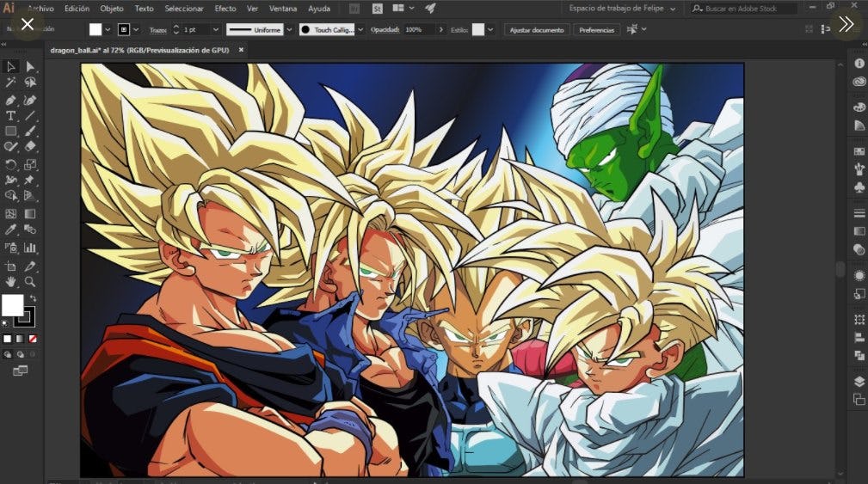Enable Draw Behind mode

(x=20, y=354)
